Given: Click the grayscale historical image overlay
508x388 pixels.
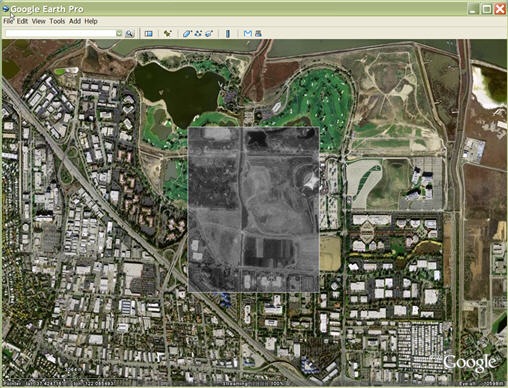Looking at the screenshot, I should 254,209.
